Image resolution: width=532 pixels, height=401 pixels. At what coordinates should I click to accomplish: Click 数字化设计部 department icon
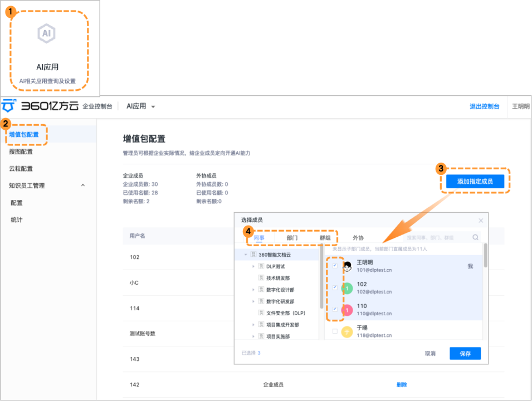261,290
